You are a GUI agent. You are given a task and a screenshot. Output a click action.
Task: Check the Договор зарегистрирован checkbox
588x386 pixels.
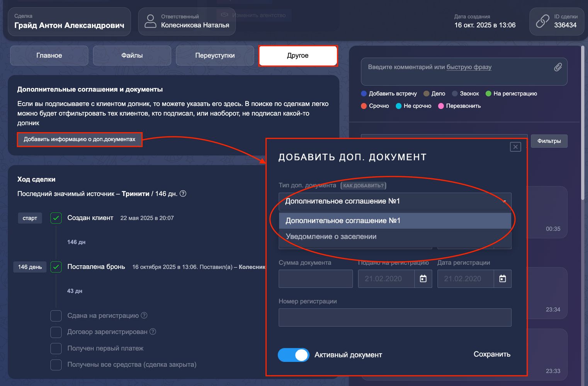click(56, 332)
